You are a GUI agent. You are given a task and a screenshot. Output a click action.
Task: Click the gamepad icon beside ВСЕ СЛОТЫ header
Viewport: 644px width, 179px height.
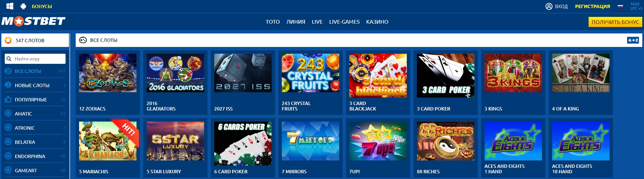83,40
